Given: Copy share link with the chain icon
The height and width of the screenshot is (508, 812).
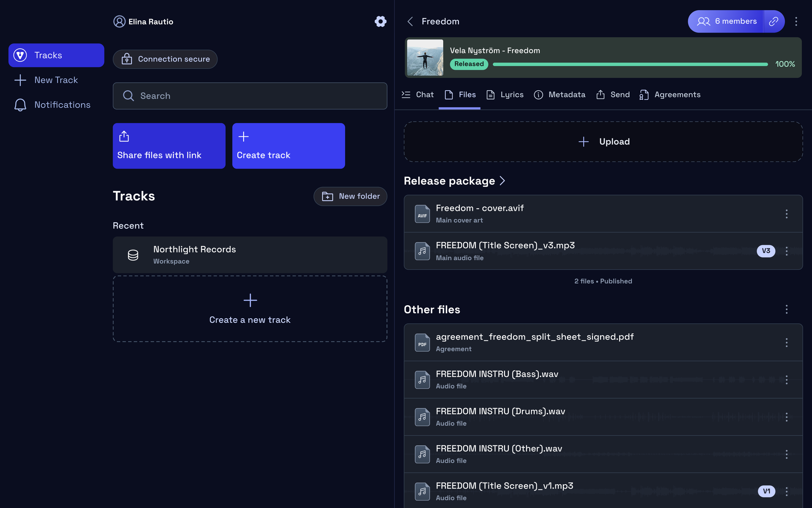Looking at the screenshot, I should point(774,22).
